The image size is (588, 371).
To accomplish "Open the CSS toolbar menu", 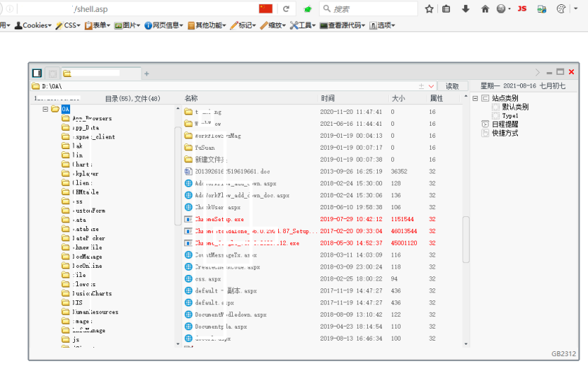I will (68, 25).
